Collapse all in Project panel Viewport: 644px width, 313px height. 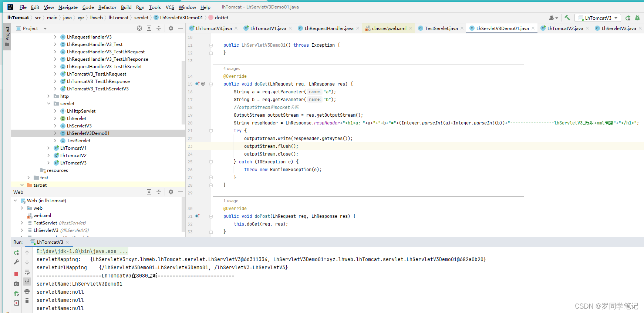(x=159, y=28)
